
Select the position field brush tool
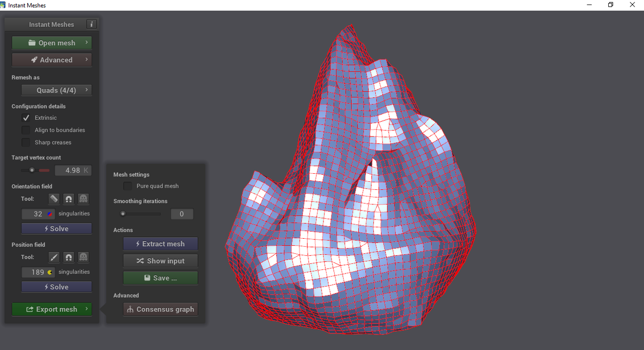point(53,257)
